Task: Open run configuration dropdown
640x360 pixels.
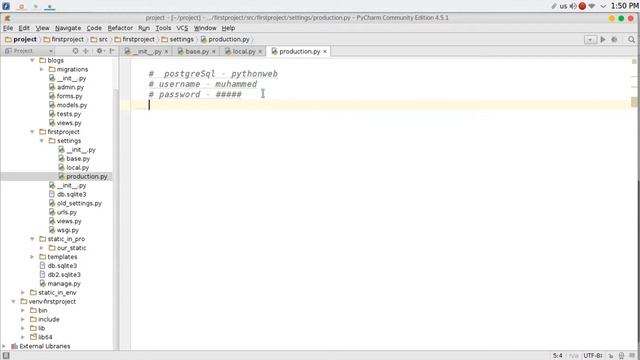Action: point(590,40)
